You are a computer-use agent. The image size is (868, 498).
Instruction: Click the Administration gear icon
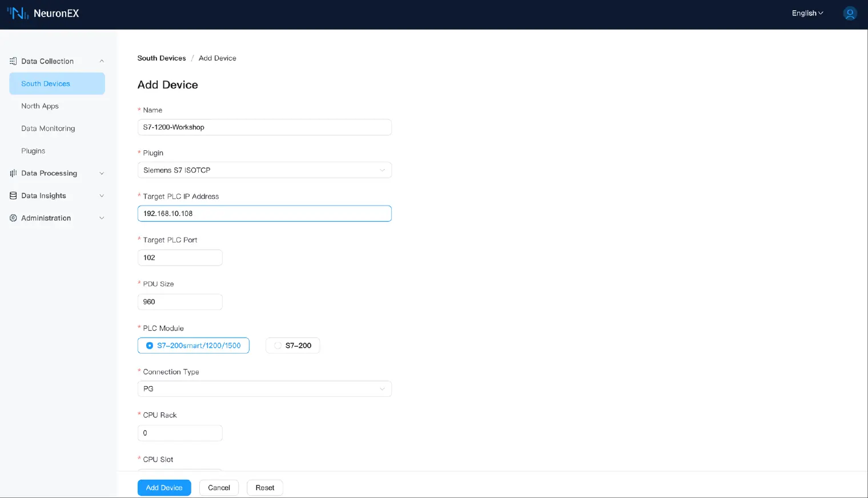pos(13,218)
